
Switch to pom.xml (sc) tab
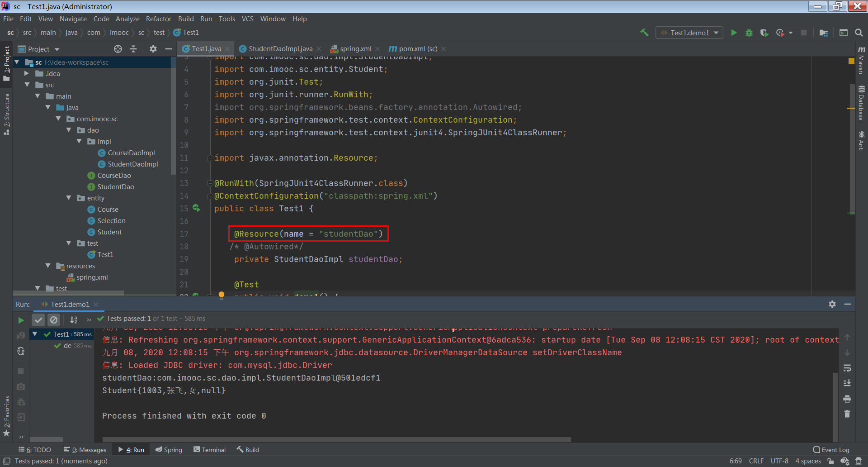(x=418, y=49)
